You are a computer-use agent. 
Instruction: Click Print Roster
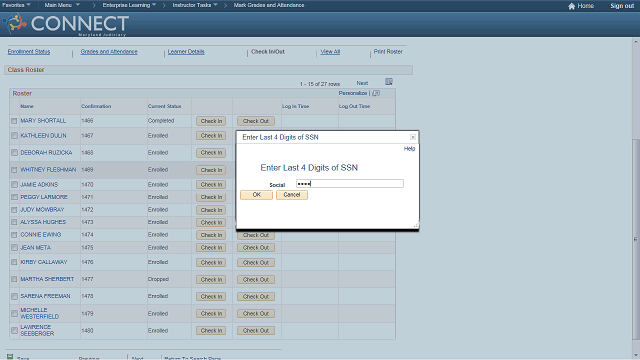click(388, 52)
